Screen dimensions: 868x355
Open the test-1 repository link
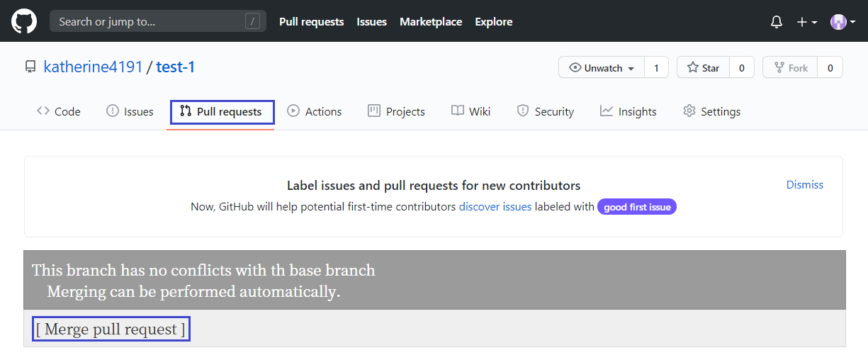[176, 67]
